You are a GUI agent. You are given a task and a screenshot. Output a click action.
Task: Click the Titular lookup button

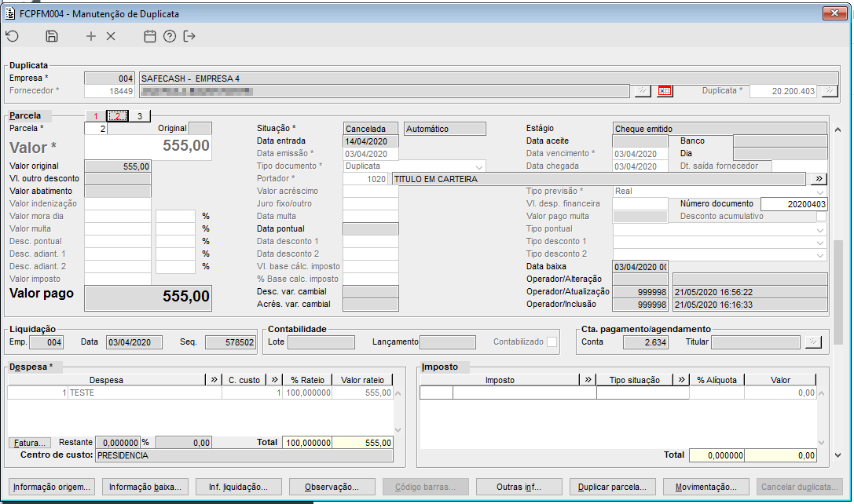point(813,341)
